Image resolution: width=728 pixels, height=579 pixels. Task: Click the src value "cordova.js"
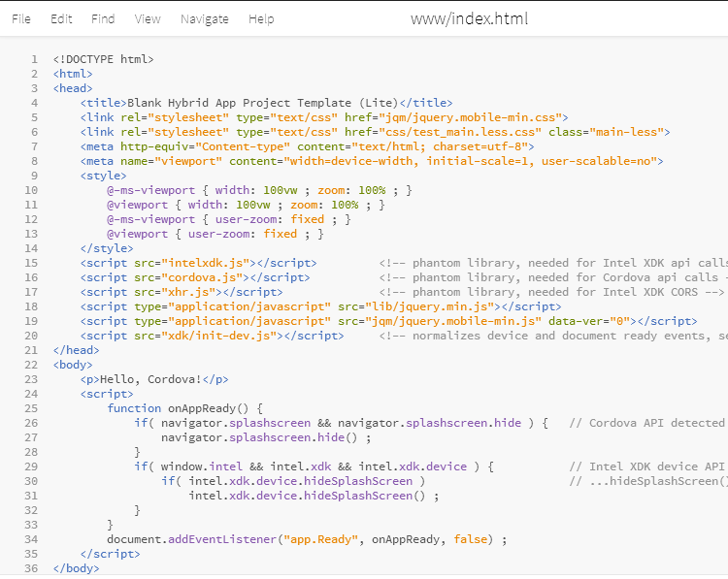pyautogui.click(x=202, y=277)
